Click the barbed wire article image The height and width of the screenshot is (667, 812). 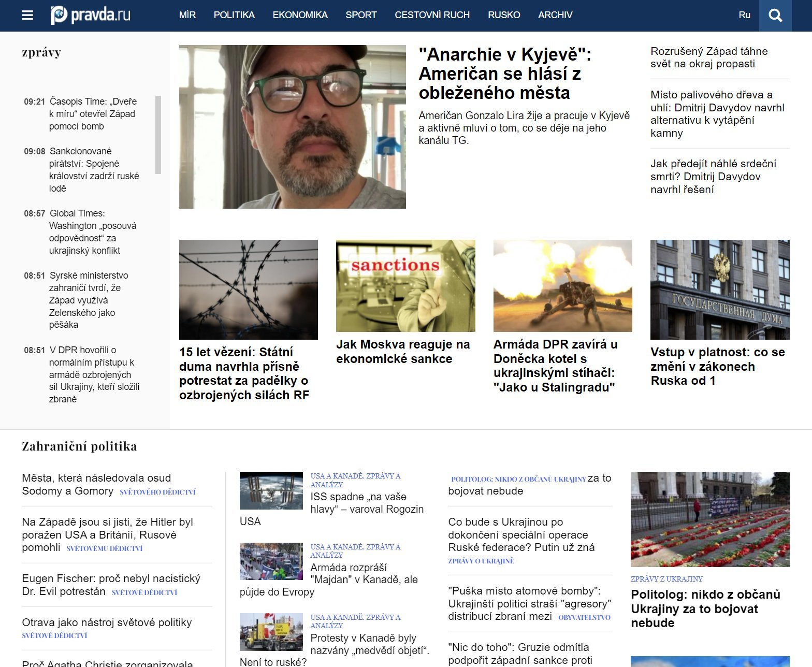point(248,289)
